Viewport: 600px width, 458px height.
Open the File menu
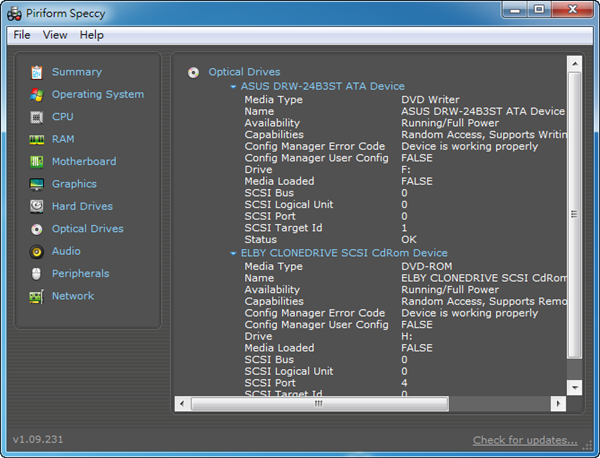[x=22, y=35]
